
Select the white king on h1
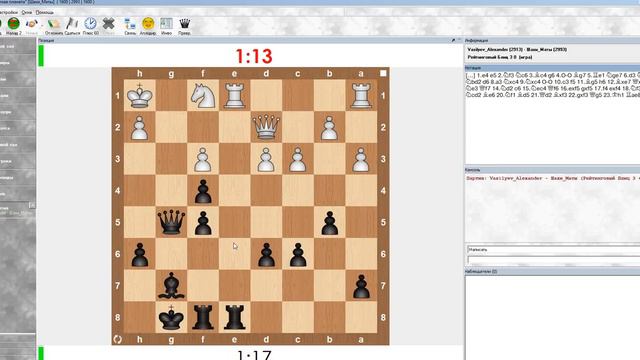pos(140,95)
